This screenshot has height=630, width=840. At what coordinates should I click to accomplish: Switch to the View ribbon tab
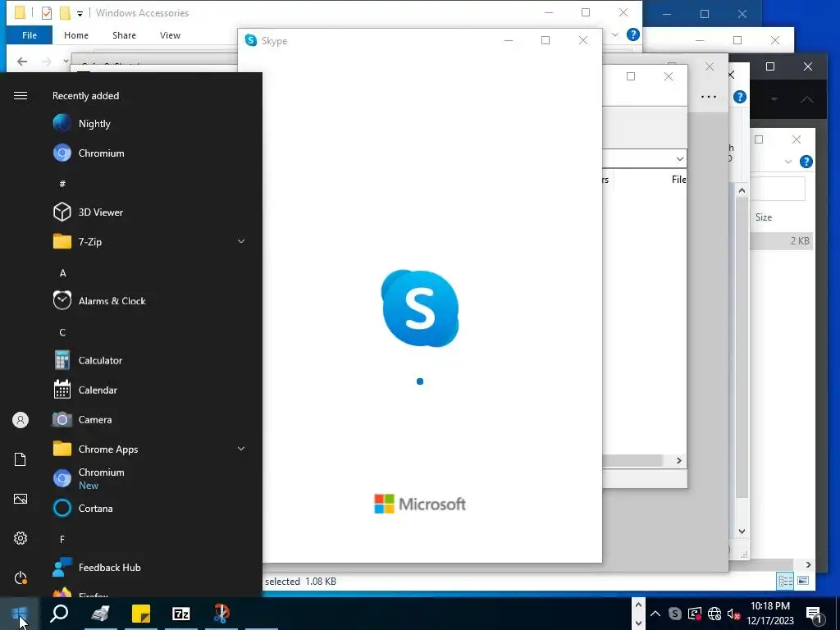point(170,35)
